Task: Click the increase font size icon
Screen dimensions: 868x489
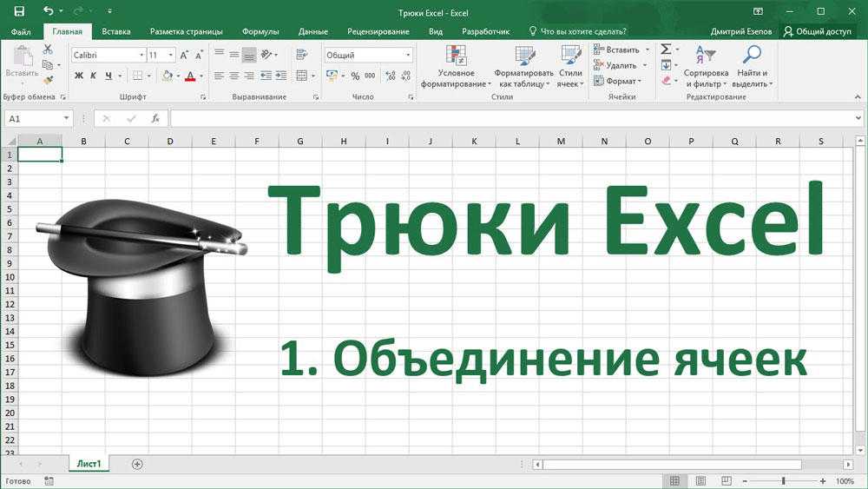Action: click(x=184, y=55)
